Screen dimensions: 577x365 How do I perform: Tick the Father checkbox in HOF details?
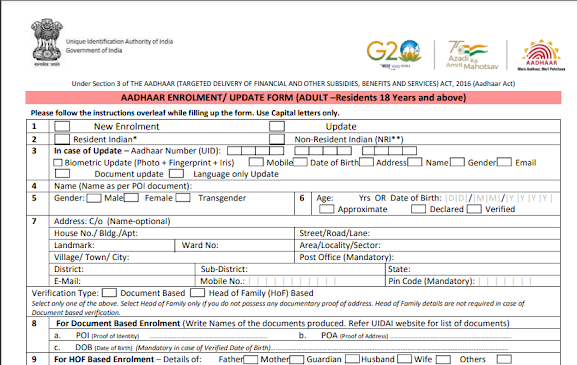point(251,359)
